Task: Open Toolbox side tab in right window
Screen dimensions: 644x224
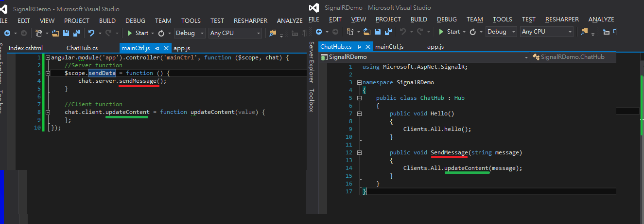Action: (312, 100)
